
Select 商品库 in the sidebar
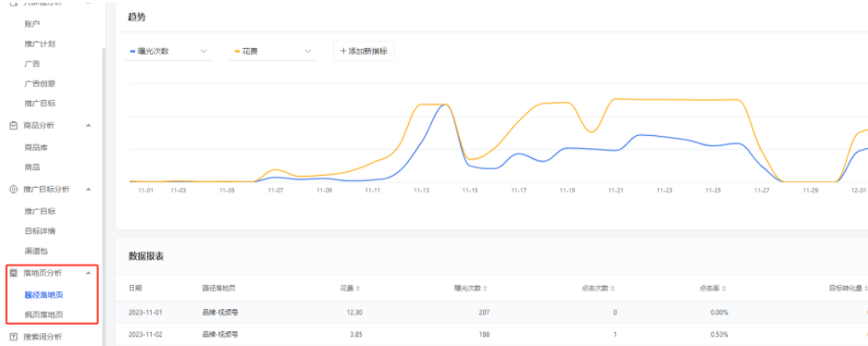coord(36,148)
